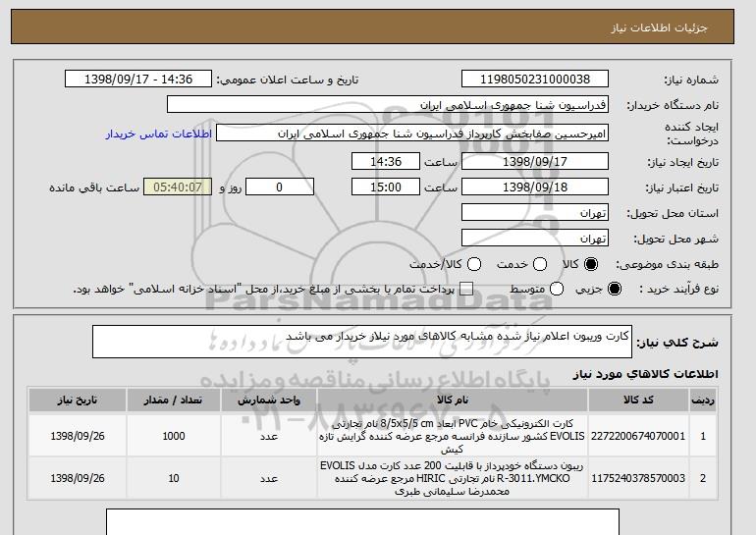The height and width of the screenshot is (535, 756).
Task: Click the validity time field 15:00
Action: tap(386, 187)
